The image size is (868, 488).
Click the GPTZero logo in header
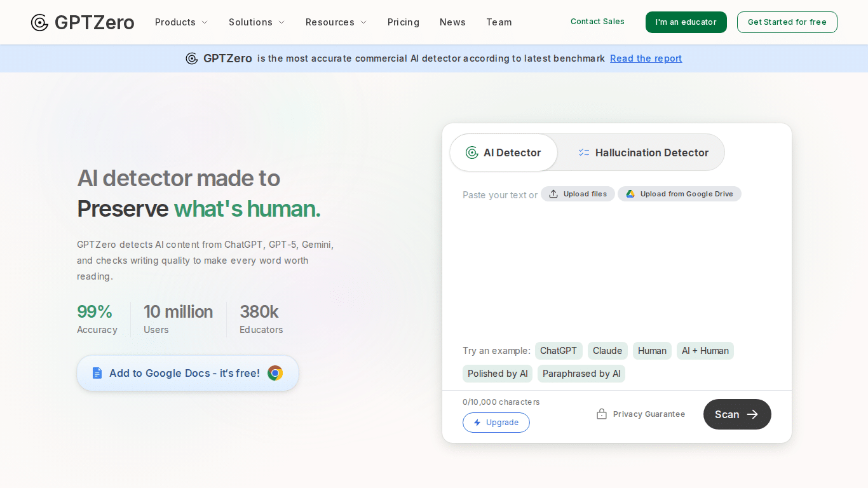83,22
